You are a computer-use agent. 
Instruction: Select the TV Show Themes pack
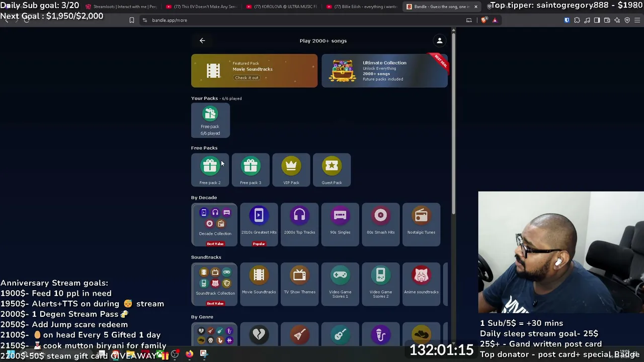coord(299,284)
